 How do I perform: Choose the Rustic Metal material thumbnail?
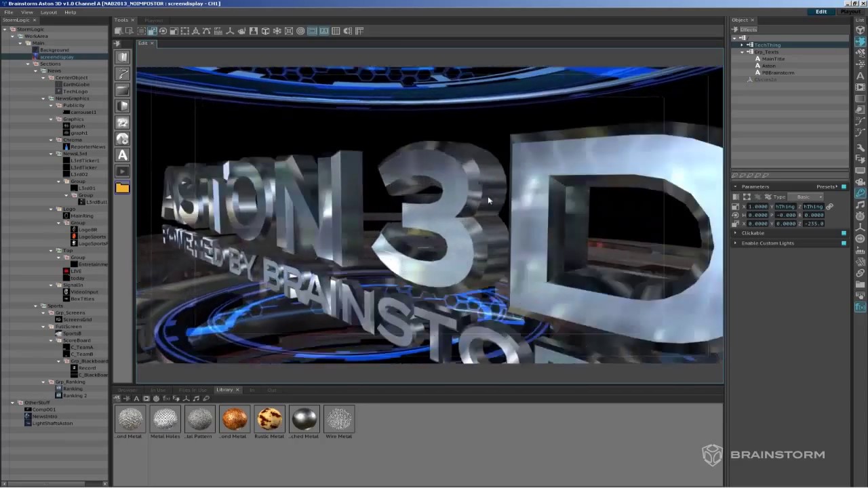point(269,420)
